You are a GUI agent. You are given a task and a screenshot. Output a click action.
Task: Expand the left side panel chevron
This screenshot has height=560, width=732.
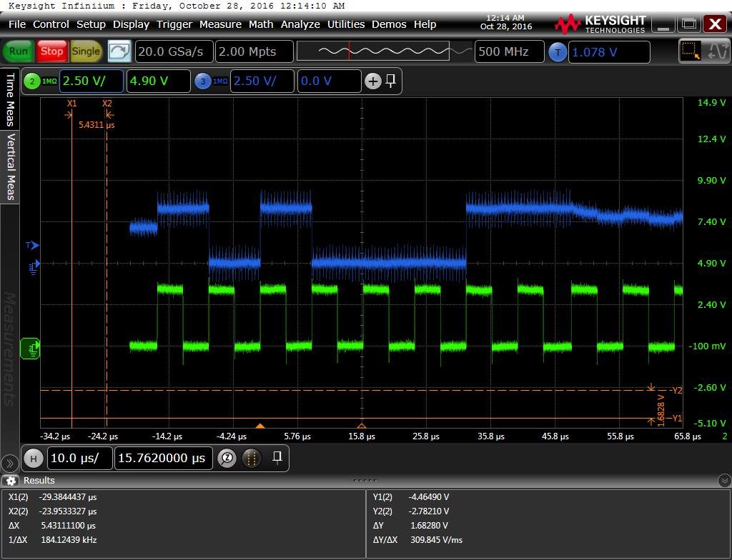point(9,463)
